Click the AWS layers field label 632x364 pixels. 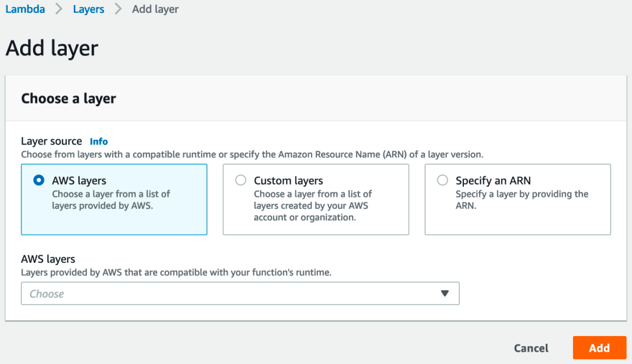(48, 258)
